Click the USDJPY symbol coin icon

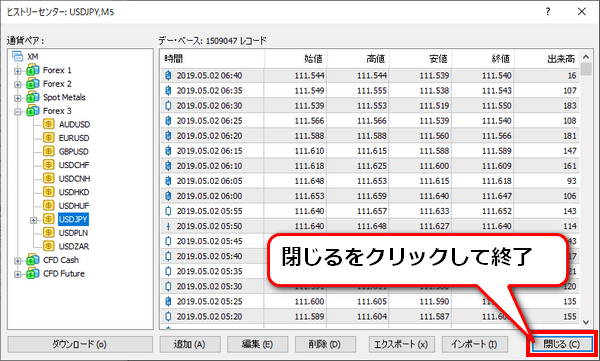tap(49, 219)
